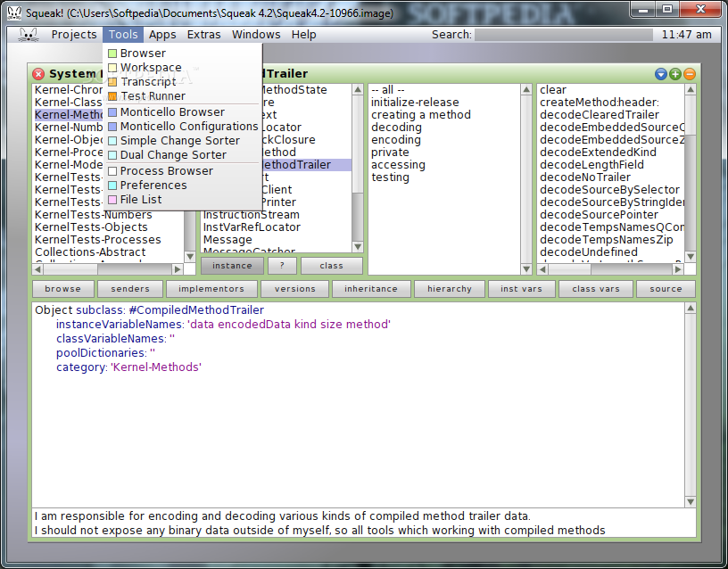Click the hierarchy button
Screen dimensions: 728x569
pyautogui.click(x=450, y=289)
